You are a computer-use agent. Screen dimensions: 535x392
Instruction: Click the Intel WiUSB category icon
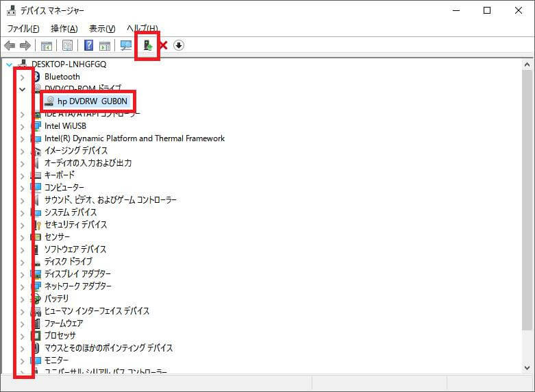pos(37,126)
